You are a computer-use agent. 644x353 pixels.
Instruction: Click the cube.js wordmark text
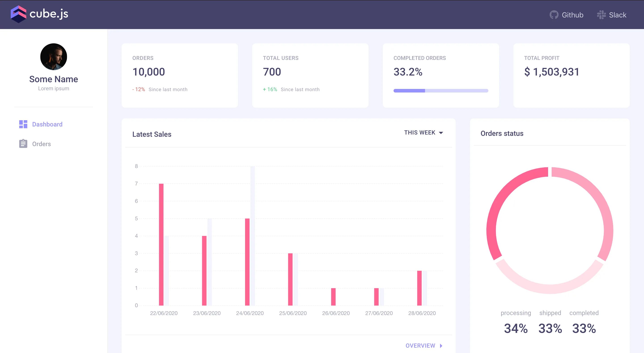coord(49,14)
